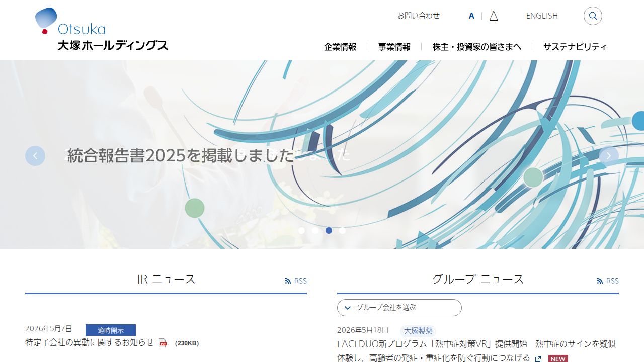This screenshot has width=644, height=362.
Task: Open 株主・投資家の皆さまへ menu
Action: 477,47
